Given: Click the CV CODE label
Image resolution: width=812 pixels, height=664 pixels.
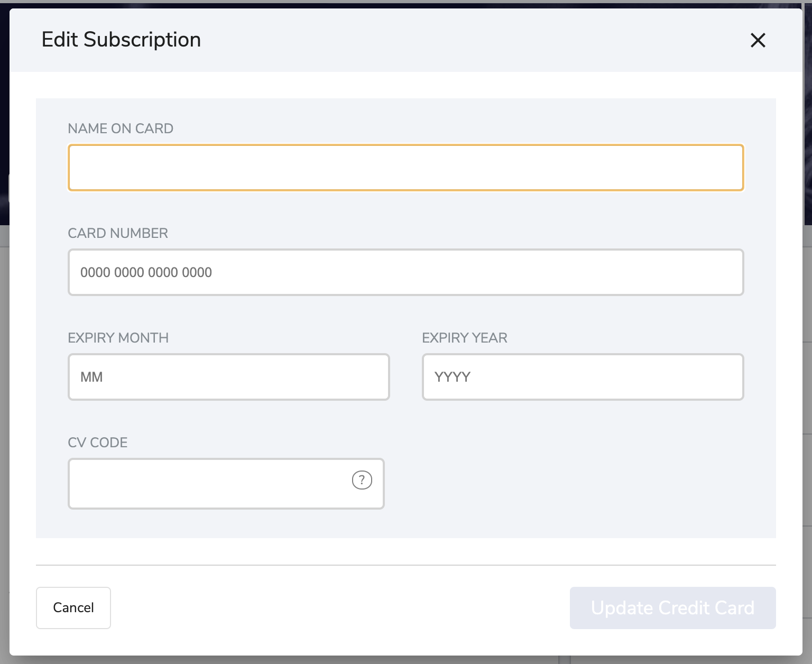Looking at the screenshot, I should (x=98, y=442).
